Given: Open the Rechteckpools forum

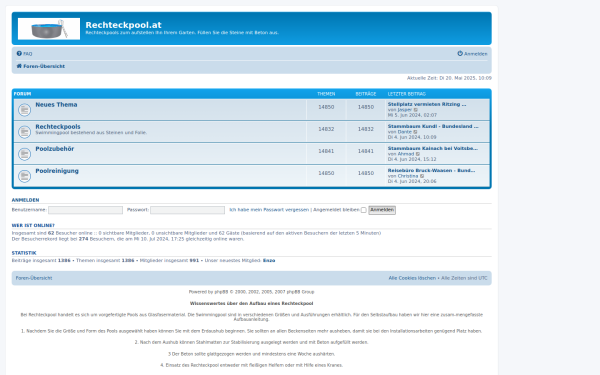Looking at the screenshot, I should (x=58, y=127).
